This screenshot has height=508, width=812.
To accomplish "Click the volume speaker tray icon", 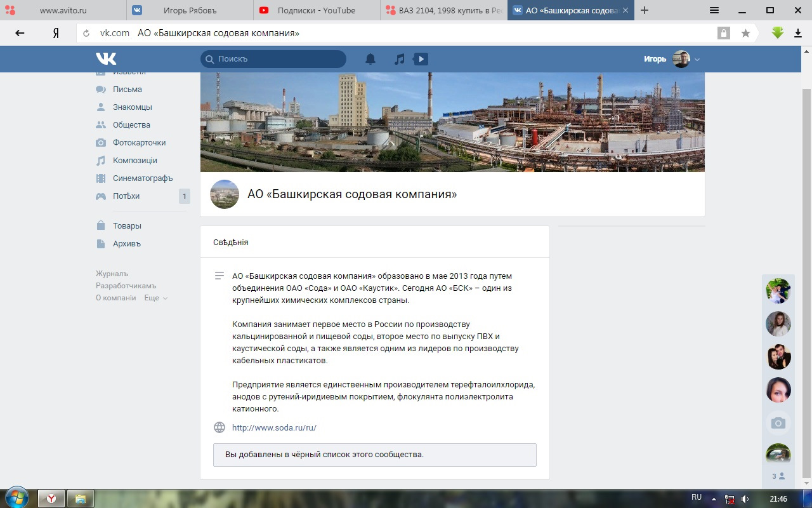I will point(745,499).
